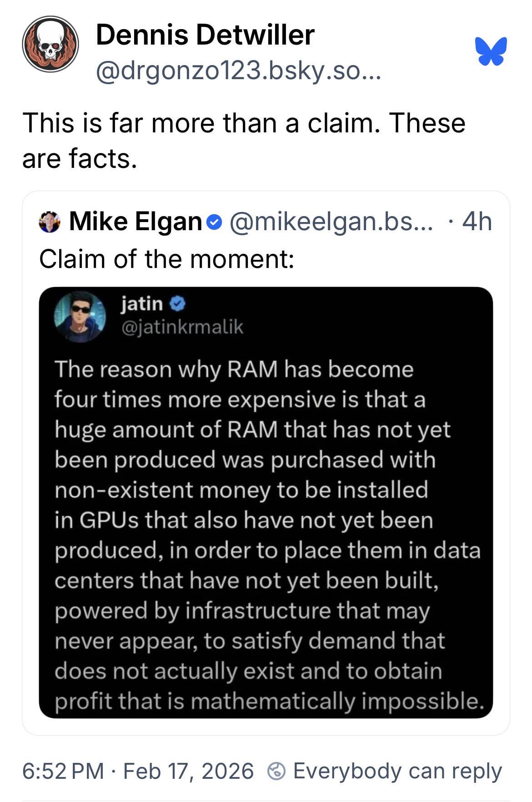Click the "Everybody can reply" label
532x802 pixels.
[397, 771]
